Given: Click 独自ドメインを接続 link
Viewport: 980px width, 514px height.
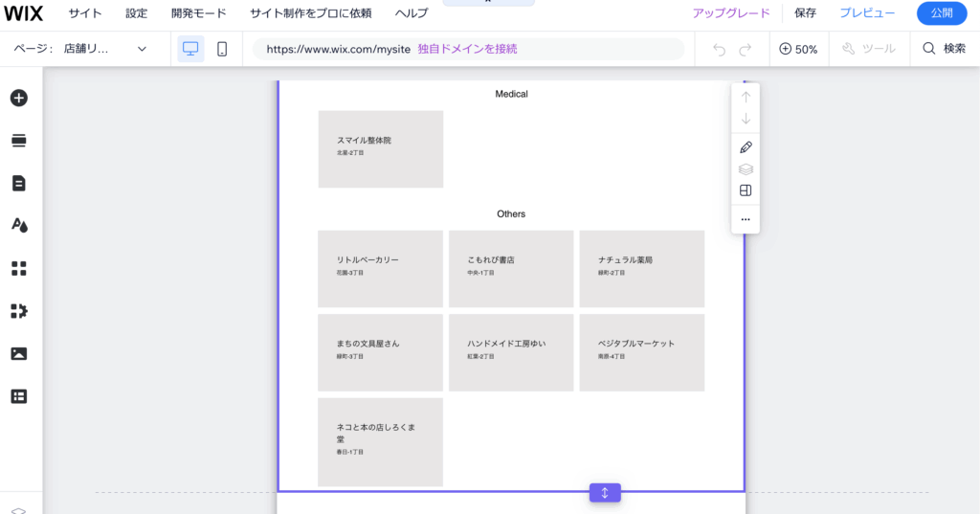Looking at the screenshot, I should pyautogui.click(x=467, y=49).
